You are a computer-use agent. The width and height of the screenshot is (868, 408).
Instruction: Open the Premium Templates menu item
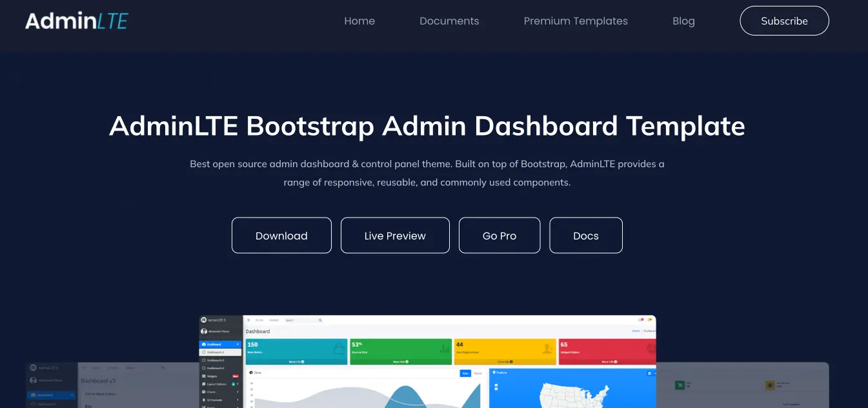(576, 21)
